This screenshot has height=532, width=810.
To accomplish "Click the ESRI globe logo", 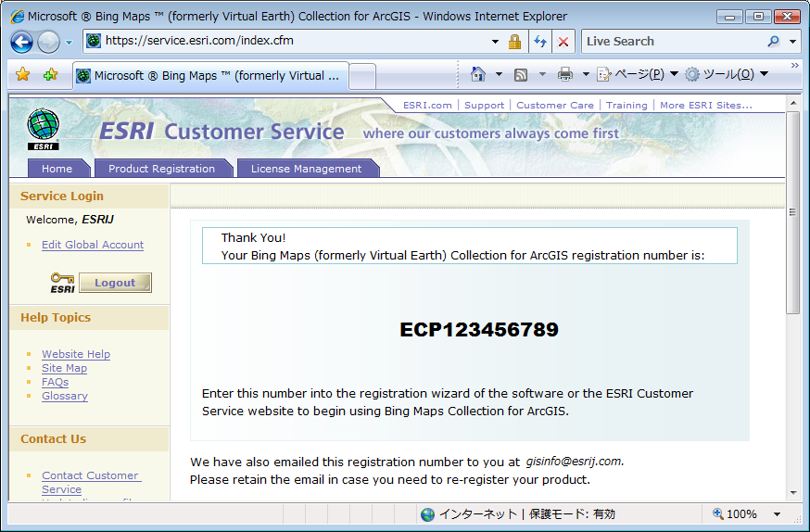I will click(x=43, y=128).
